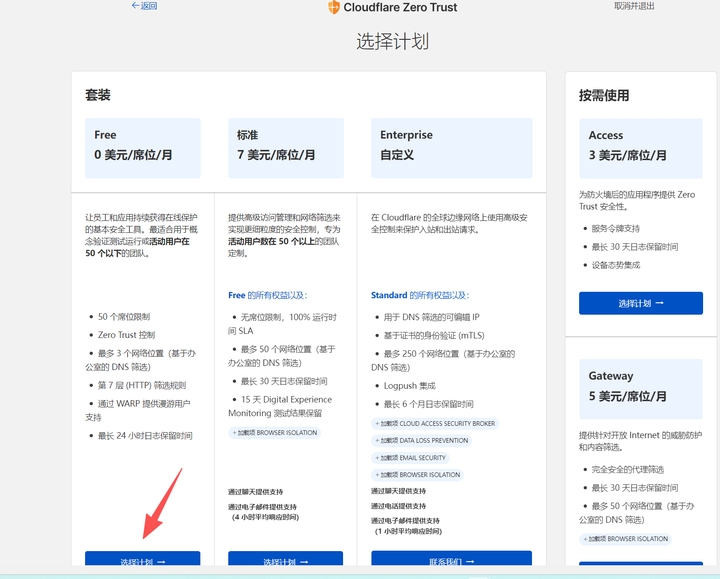The image size is (720, 579).
Task: Click Browser Isolation tag in Enterprise column
Action: coord(417,475)
